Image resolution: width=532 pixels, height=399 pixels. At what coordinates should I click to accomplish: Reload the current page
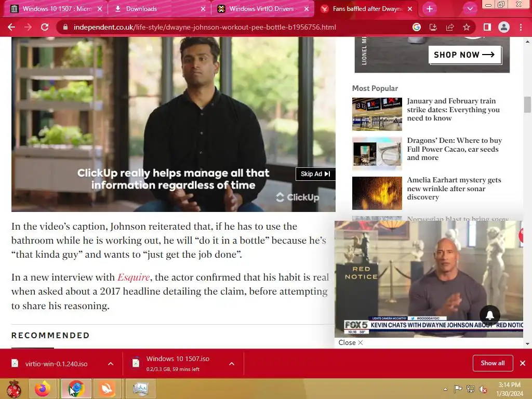[x=45, y=27]
